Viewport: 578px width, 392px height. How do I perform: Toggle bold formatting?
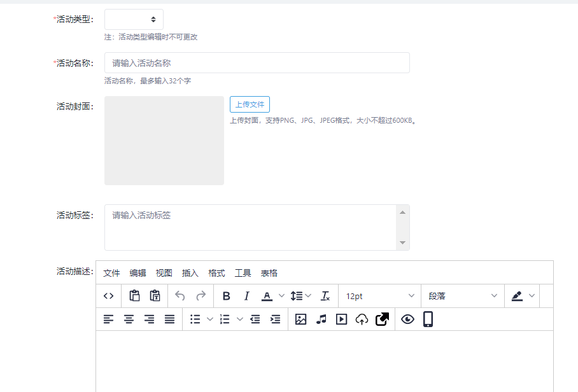(227, 296)
